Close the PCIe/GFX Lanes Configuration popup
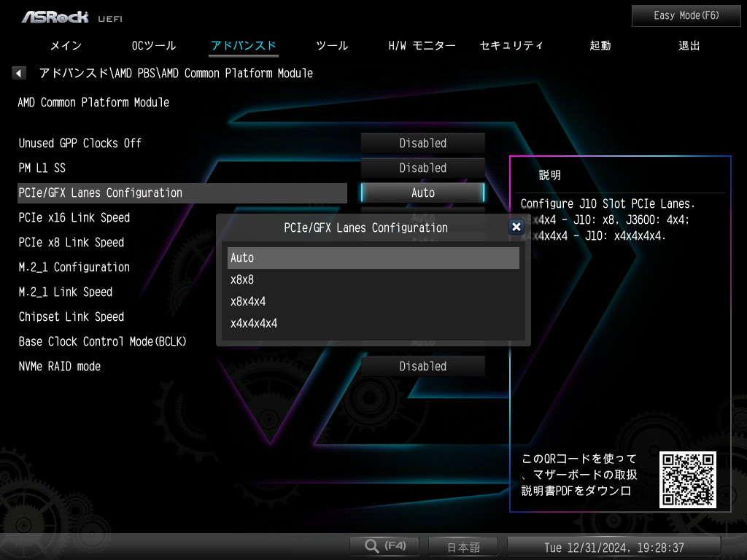 pos(516,227)
